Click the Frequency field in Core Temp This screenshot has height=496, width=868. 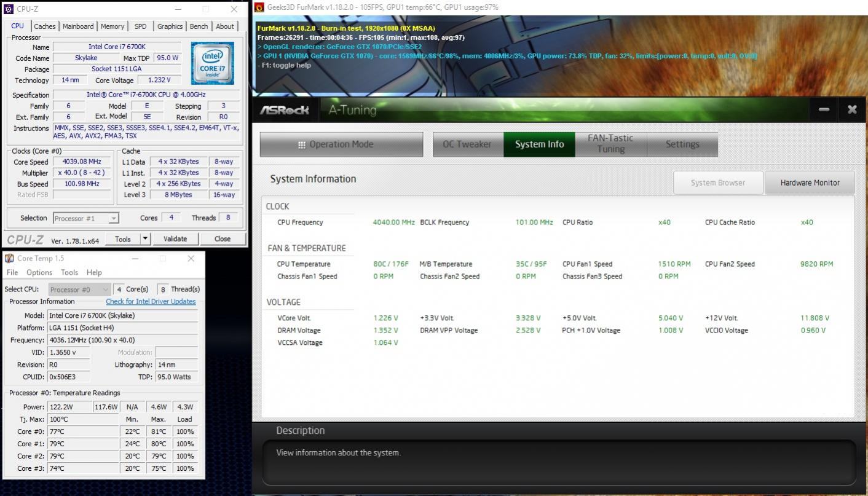point(123,340)
